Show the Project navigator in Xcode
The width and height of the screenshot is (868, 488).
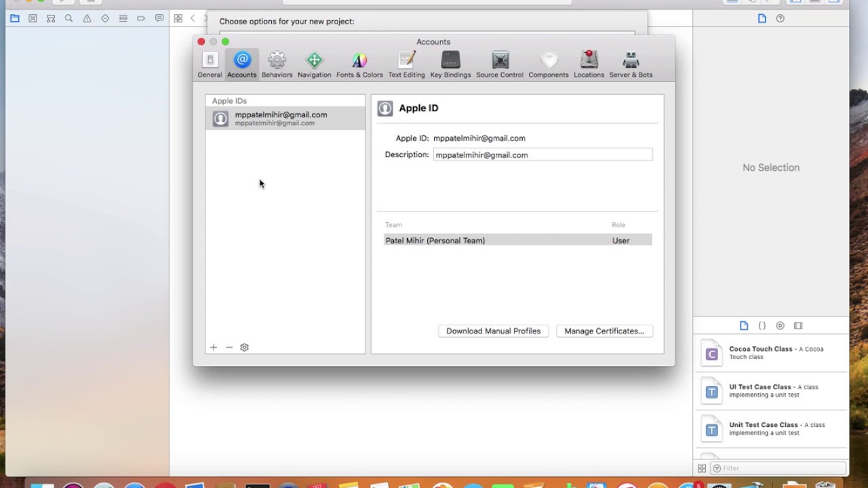pos(14,18)
